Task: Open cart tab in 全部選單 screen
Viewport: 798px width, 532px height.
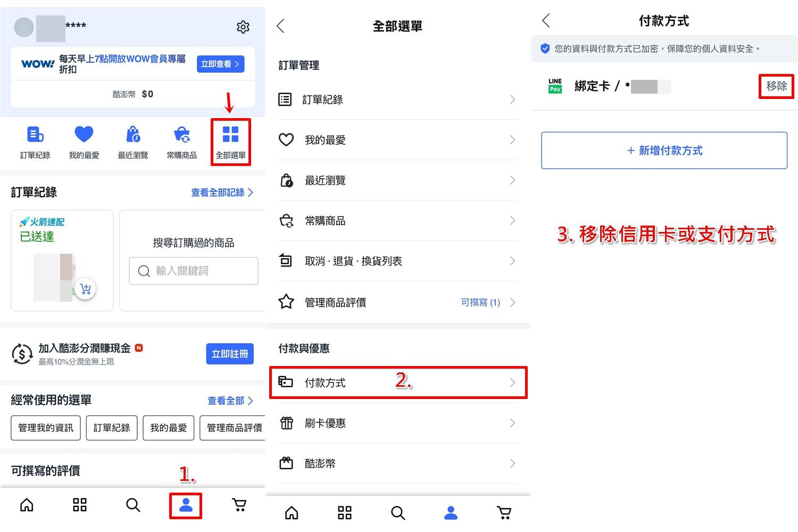Action: (x=504, y=513)
